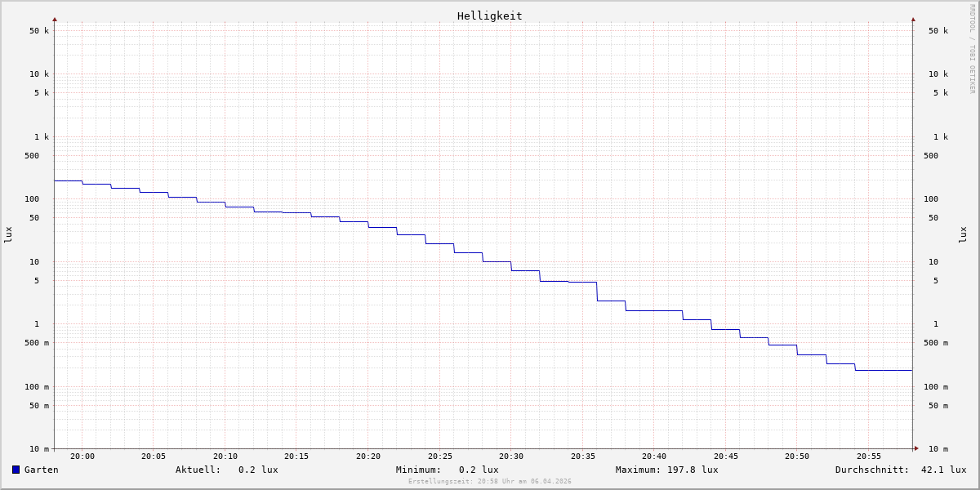Click the left '1 k' axis label
Image resolution: width=980 pixels, height=490 pixels.
click(x=42, y=137)
